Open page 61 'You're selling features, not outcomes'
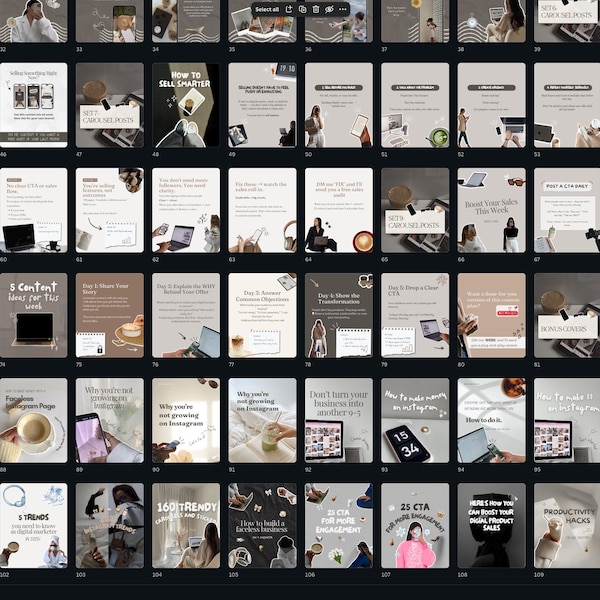The width and height of the screenshot is (600, 600). (110, 210)
